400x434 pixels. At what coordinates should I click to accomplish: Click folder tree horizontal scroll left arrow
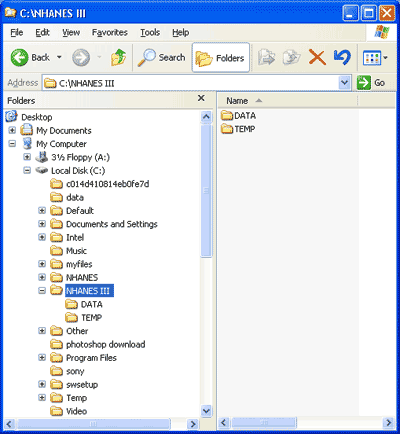pyautogui.click(x=9, y=424)
